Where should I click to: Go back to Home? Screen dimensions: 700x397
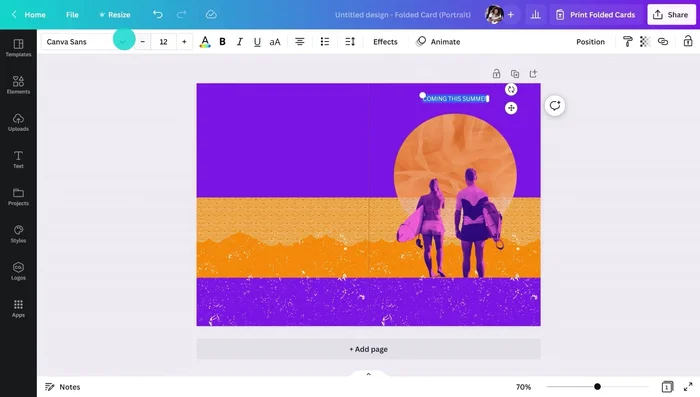tap(29, 14)
